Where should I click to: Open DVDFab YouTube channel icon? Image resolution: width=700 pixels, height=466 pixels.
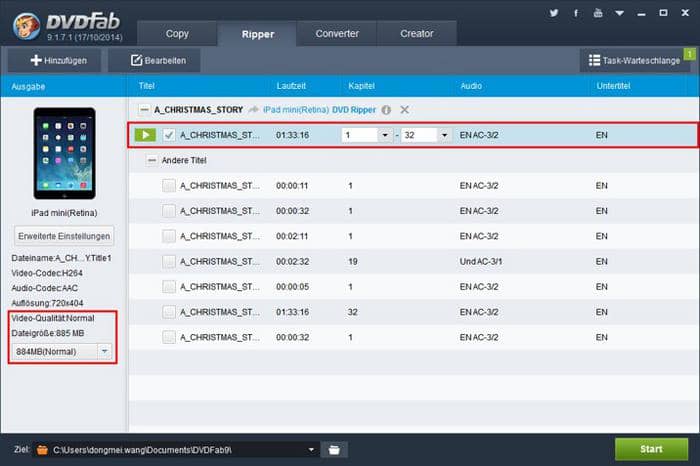coord(598,13)
